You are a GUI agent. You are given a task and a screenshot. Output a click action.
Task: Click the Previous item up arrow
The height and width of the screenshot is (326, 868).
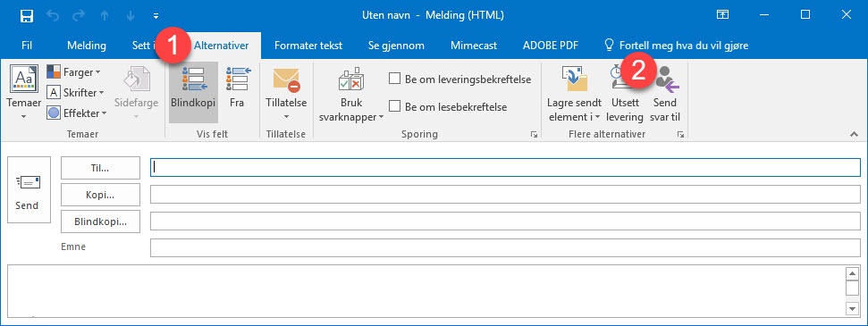click(105, 15)
